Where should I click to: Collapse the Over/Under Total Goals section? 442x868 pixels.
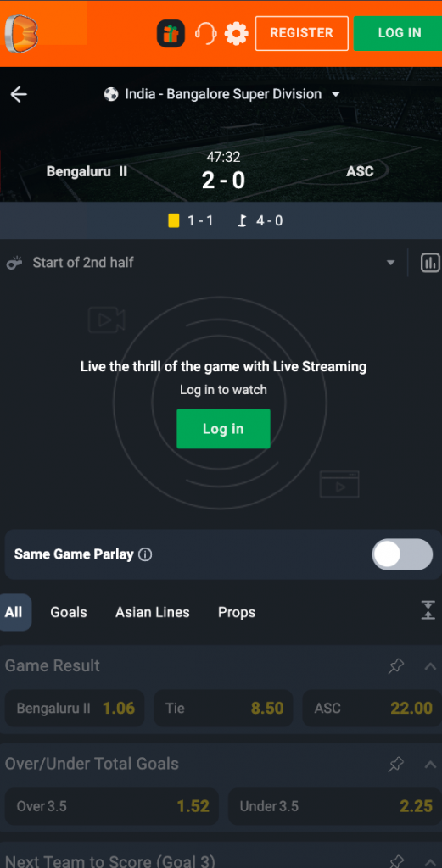click(430, 765)
